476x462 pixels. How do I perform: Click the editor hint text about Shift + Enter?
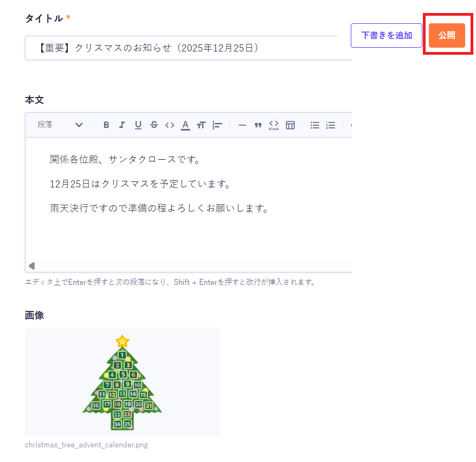click(x=170, y=282)
